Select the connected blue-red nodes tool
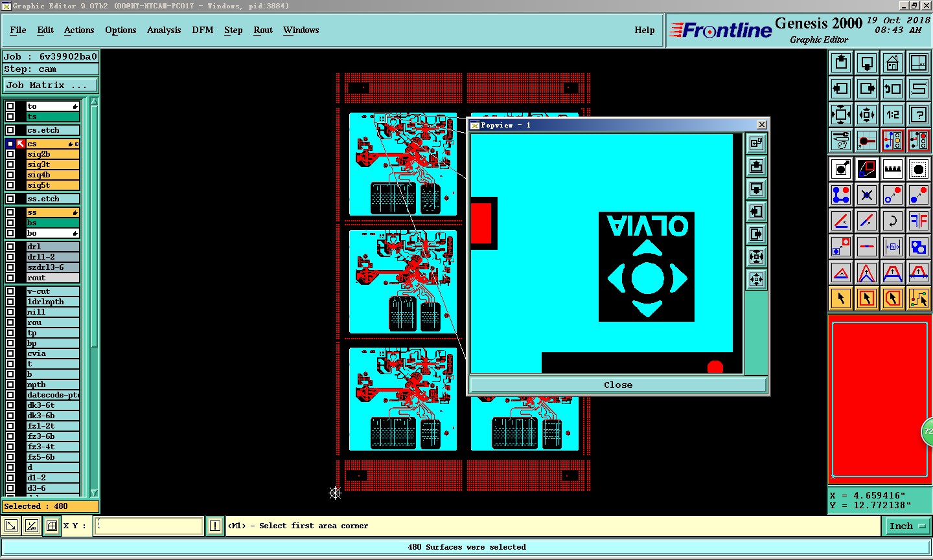This screenshot has width=933, height=560. (x=841, y=194)
